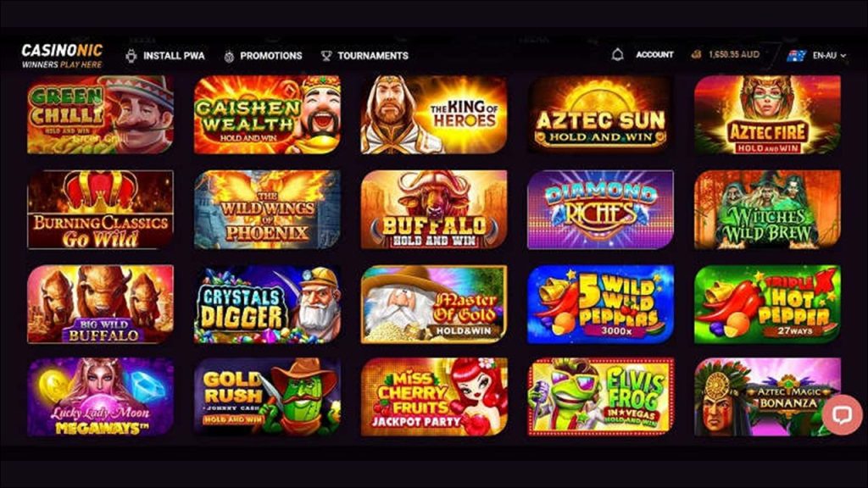Image resolution: width=868 pixels, height=488 pixels.
Task: Open the Lucky Lady Moon Megaways game
Action: pyautogui.click(x=100, y=396)
